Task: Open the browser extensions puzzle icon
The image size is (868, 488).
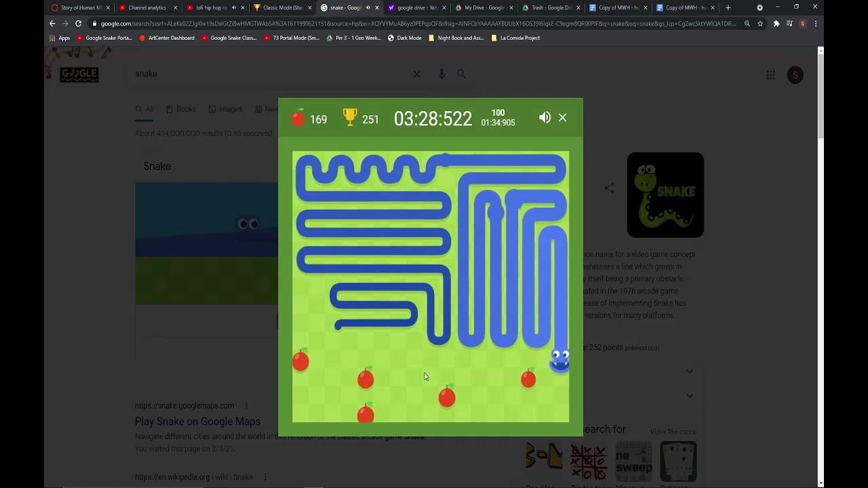Action: pyautogui.click(x=776, y=23)
